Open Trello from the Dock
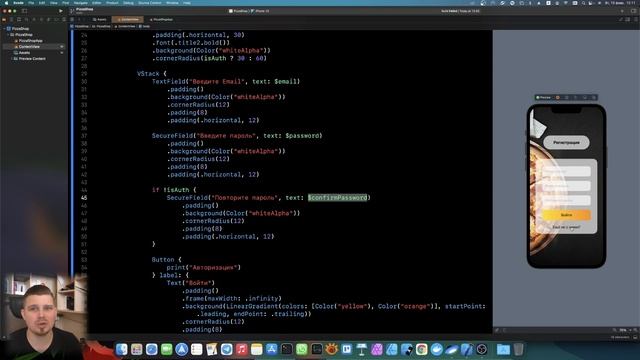Viewport: 640px width, 360px height. pyautogui.click(x=347, y=349)
